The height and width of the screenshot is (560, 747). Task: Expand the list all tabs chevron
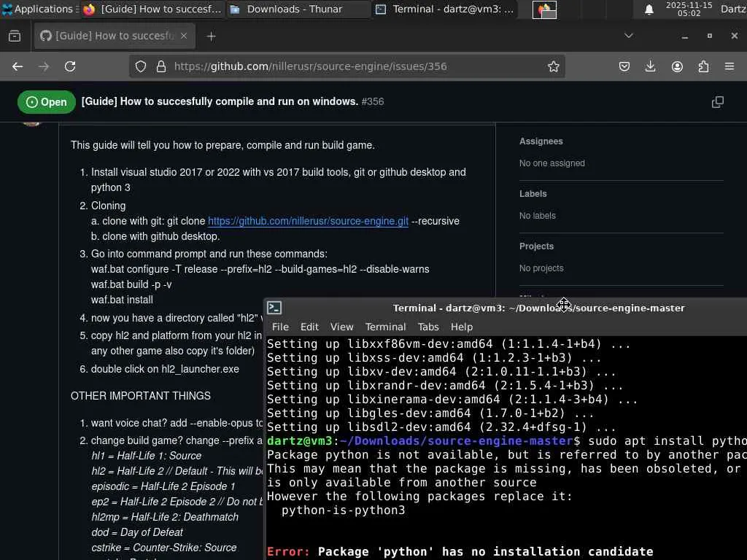coord(629,36)
